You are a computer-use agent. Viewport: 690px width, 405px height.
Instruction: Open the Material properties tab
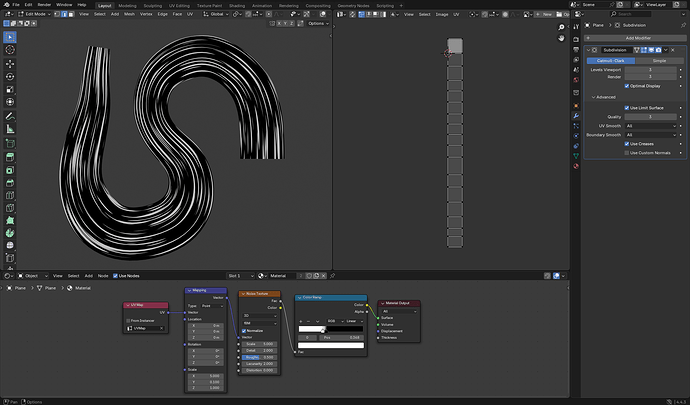576,166
